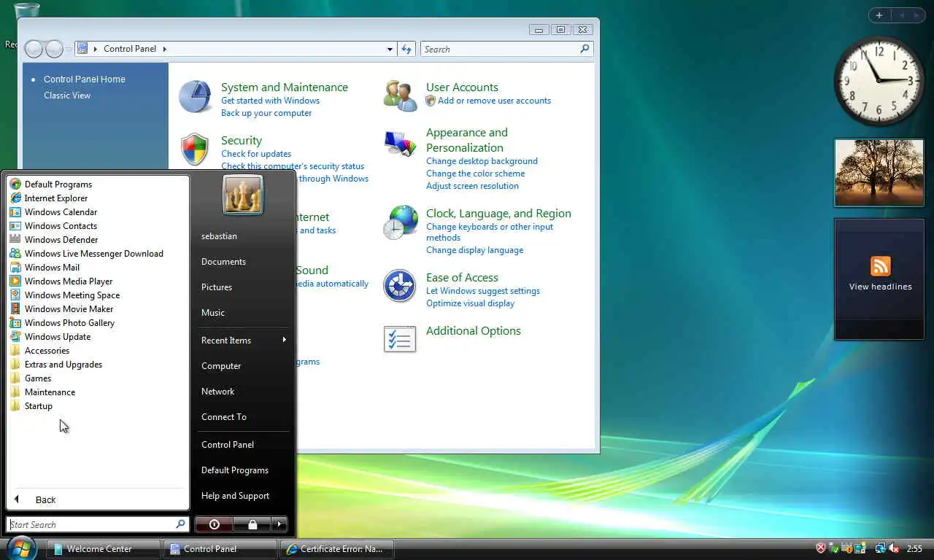The image size is (934, 560).
Task: Select Connect To in the Start menu
Action: [x=224, y=417]
